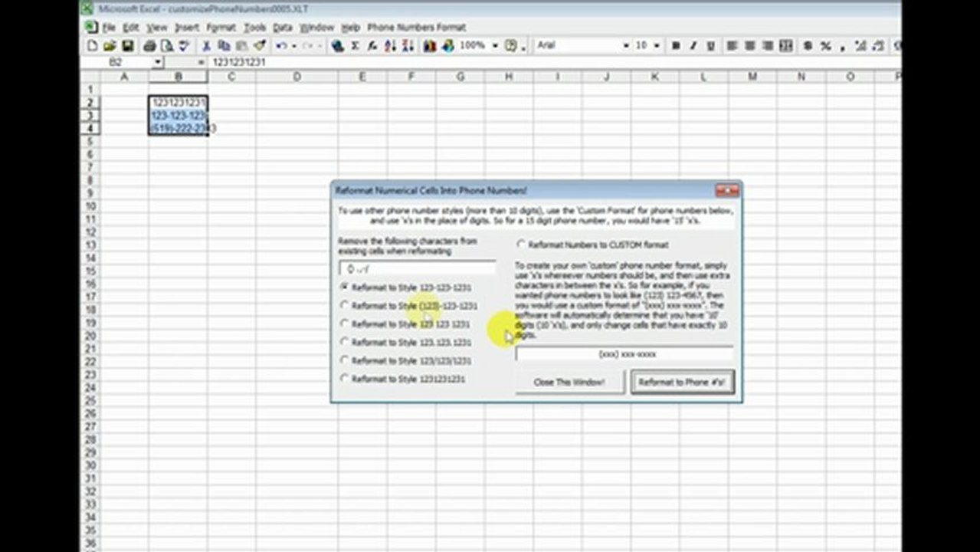Click the Copy icon
The width and height of the screenshot is (980, 552).
224,46
